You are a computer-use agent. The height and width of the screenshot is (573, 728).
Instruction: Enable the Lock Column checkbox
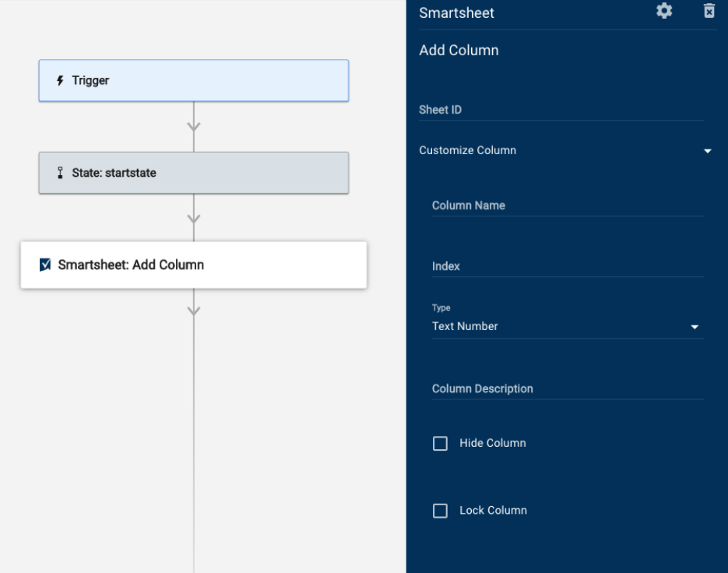pos(440,510)
